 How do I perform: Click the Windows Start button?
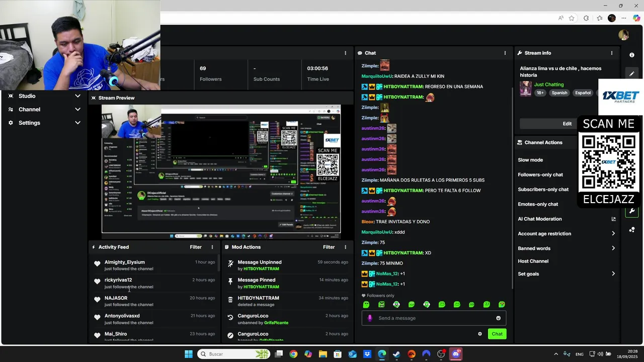189,354
